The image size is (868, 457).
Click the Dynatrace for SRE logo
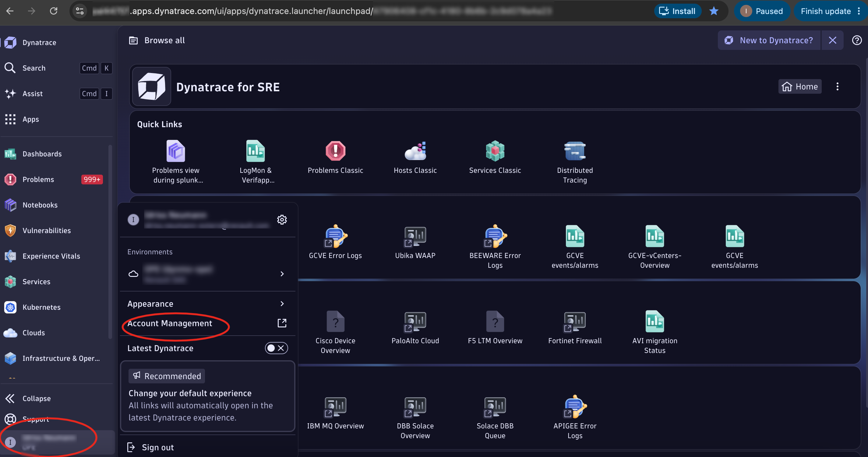[x=152, y=86]
